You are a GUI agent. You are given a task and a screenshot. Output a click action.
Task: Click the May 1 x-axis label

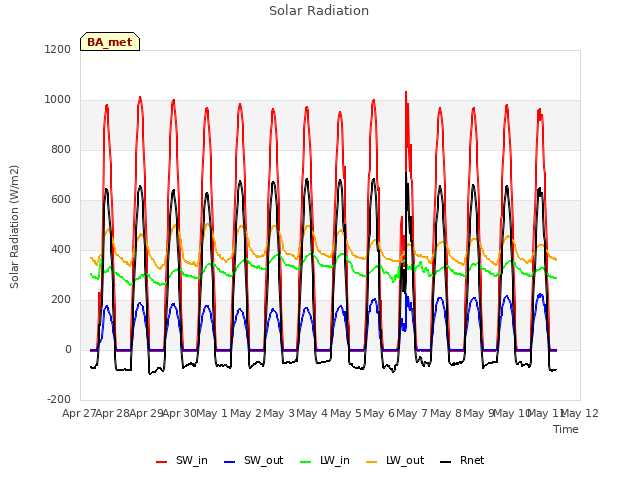pos(211,413)
